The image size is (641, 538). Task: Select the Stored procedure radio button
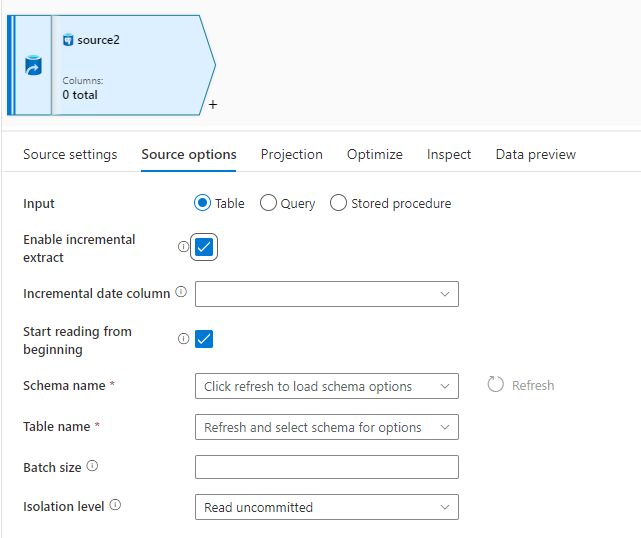[338, 203]
